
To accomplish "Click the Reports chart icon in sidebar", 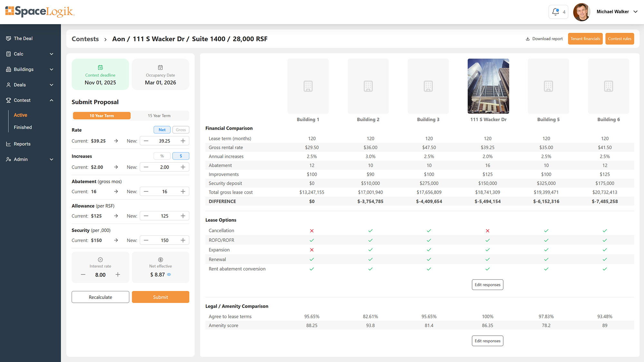I will pos(8,144).
